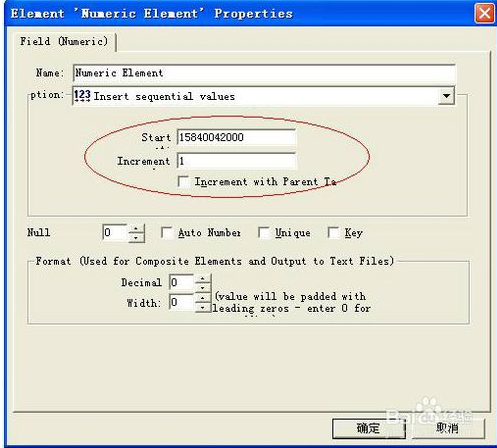
Task: Decrease Decimal with down arrow
Action: (x=203, y=287)
